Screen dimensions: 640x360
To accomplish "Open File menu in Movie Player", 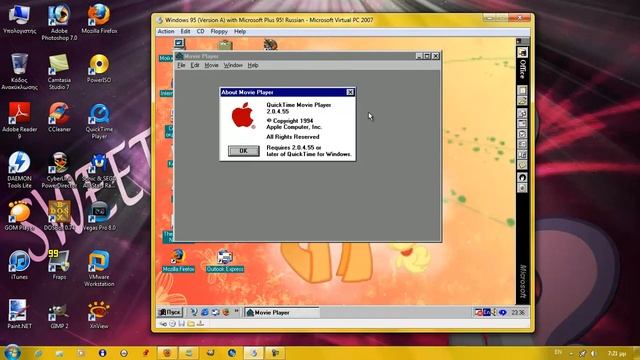I will point(181,65).
